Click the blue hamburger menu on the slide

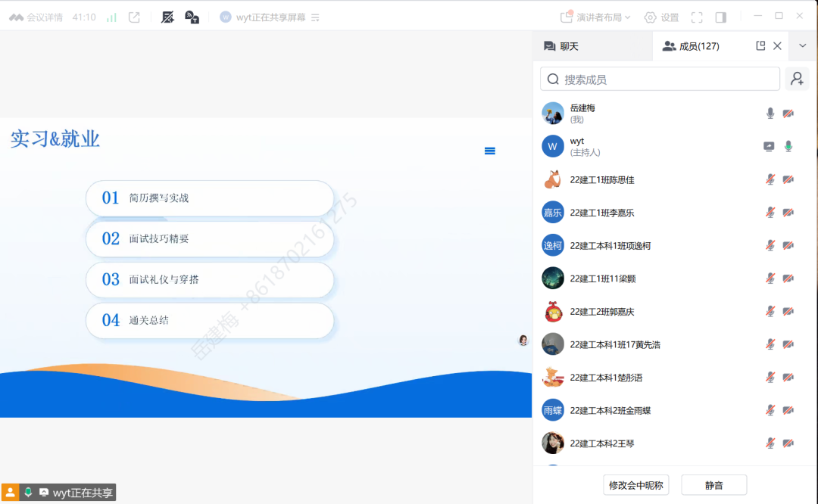(490, 151)
